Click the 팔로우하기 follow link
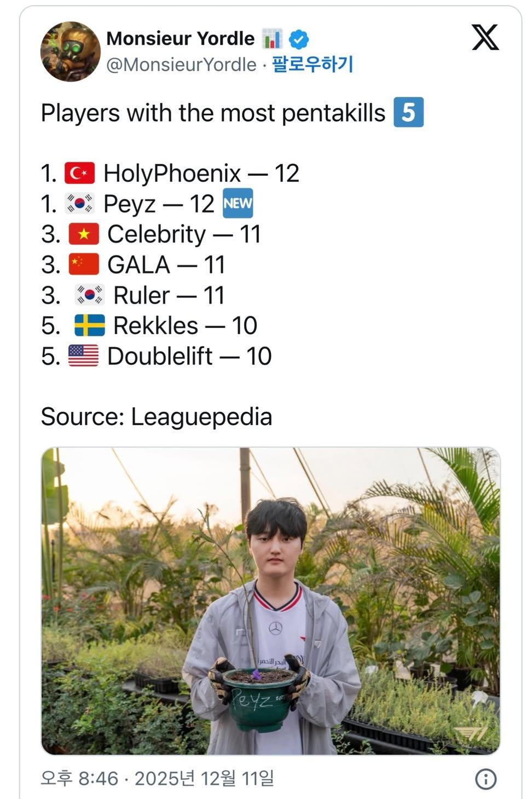 [313, 65]
